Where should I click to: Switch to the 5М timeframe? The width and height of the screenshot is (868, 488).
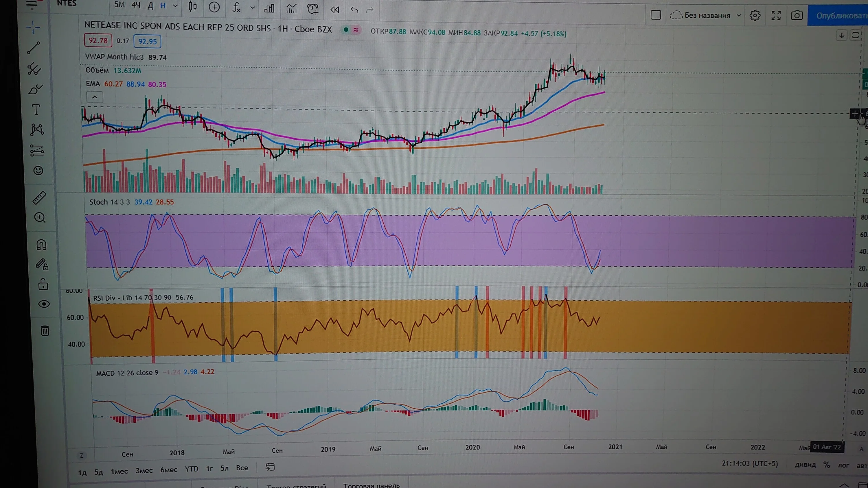[119, 5]
